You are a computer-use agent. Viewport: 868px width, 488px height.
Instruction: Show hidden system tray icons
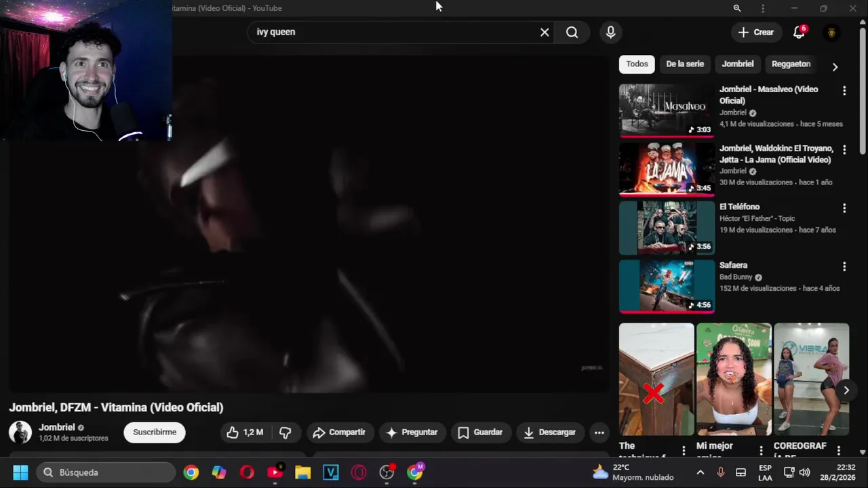click(x=701, y=472)
